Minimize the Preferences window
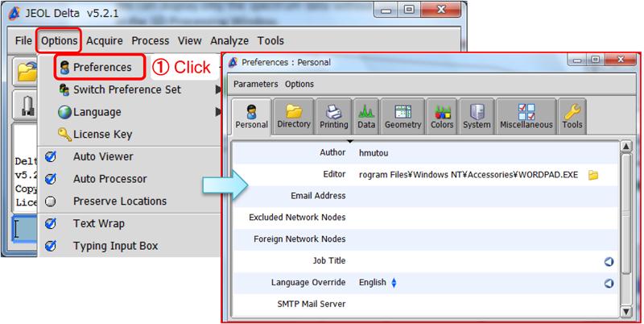Screen dimensions: 644x324 [x=577, y=60]
